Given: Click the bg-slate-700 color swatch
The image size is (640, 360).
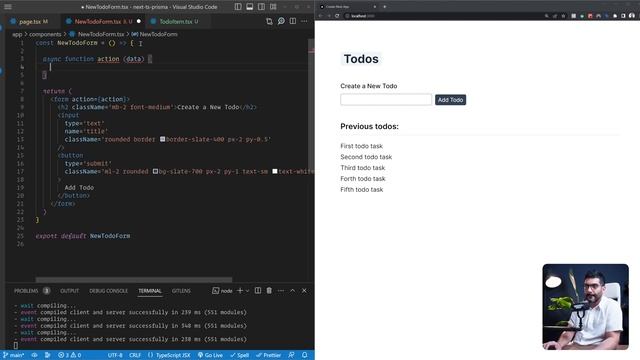Looking at the screenshot, I should point(156,171).
